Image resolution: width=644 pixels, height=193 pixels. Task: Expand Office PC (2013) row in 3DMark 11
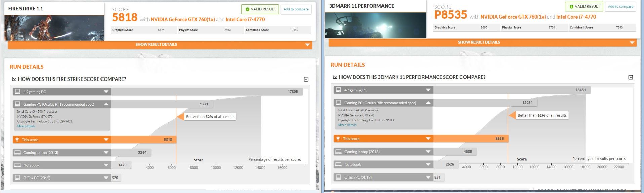point(428,177)
